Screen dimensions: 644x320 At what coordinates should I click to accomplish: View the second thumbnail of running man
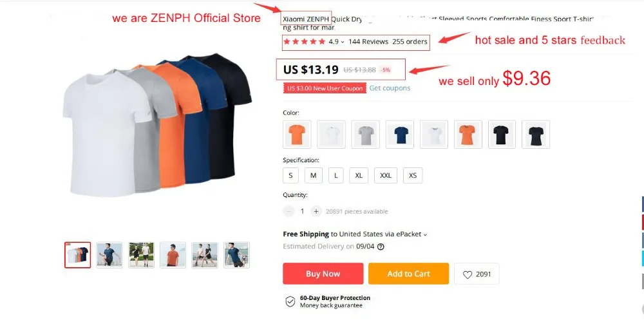point(109,255)
